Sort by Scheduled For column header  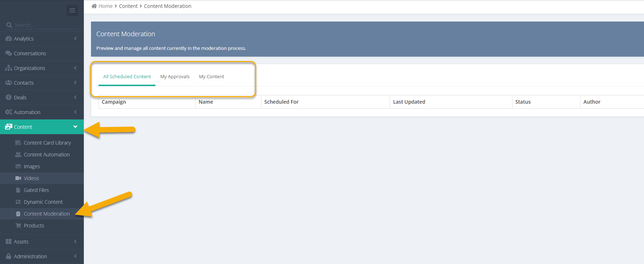325,102
